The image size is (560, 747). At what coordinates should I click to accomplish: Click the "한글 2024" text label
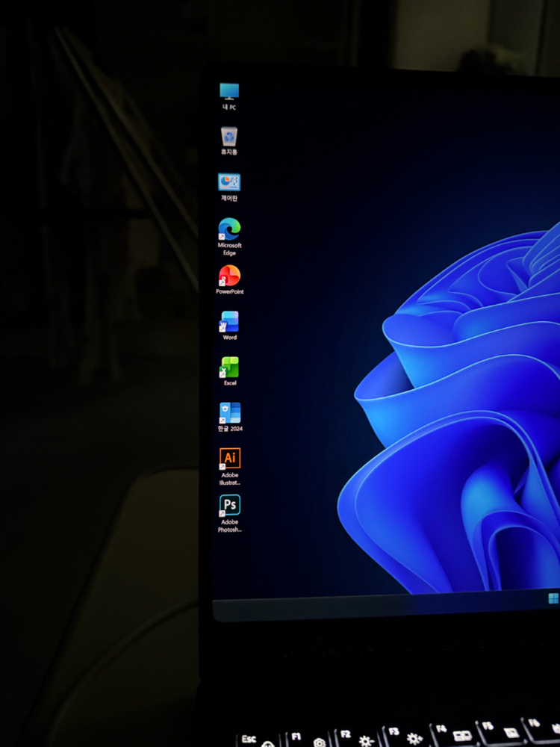click(230, 429)
